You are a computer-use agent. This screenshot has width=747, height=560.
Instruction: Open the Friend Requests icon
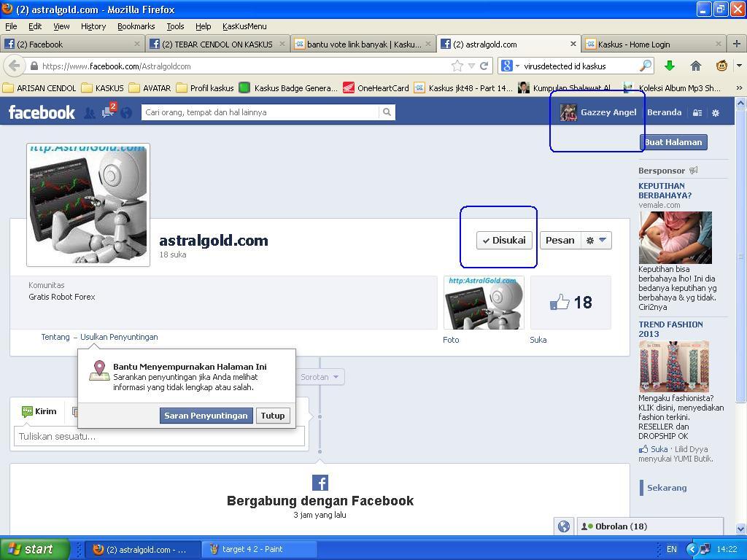(x=89, y=113)
